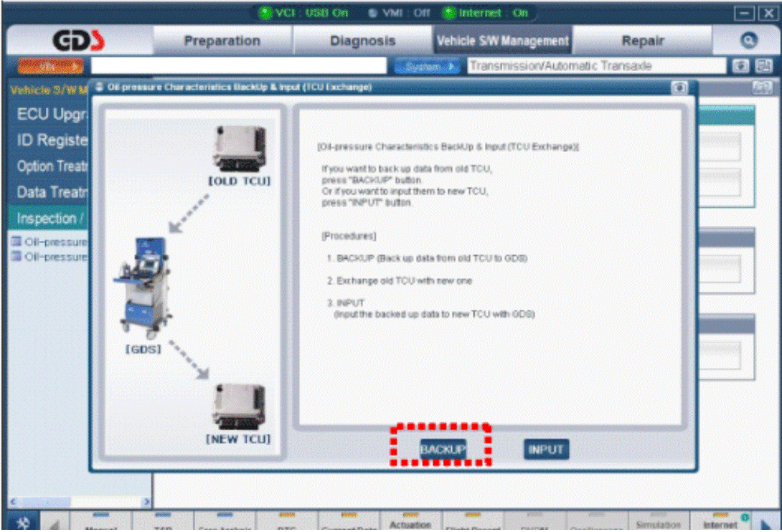Open the first Oil-pressure tree item
The image size is (782, 532).
50,242
